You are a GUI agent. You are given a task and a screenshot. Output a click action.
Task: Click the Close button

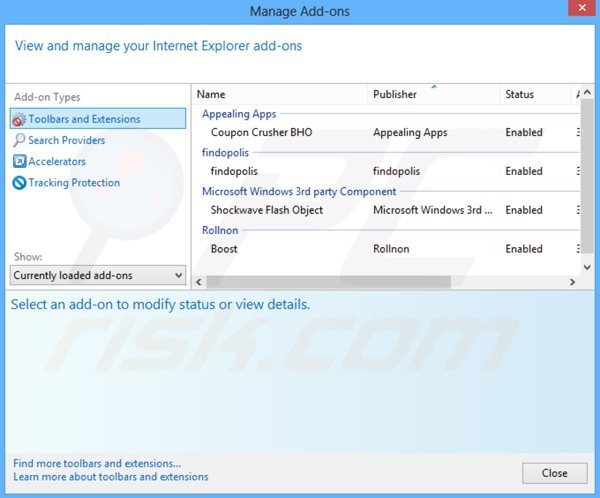(554, 473)
